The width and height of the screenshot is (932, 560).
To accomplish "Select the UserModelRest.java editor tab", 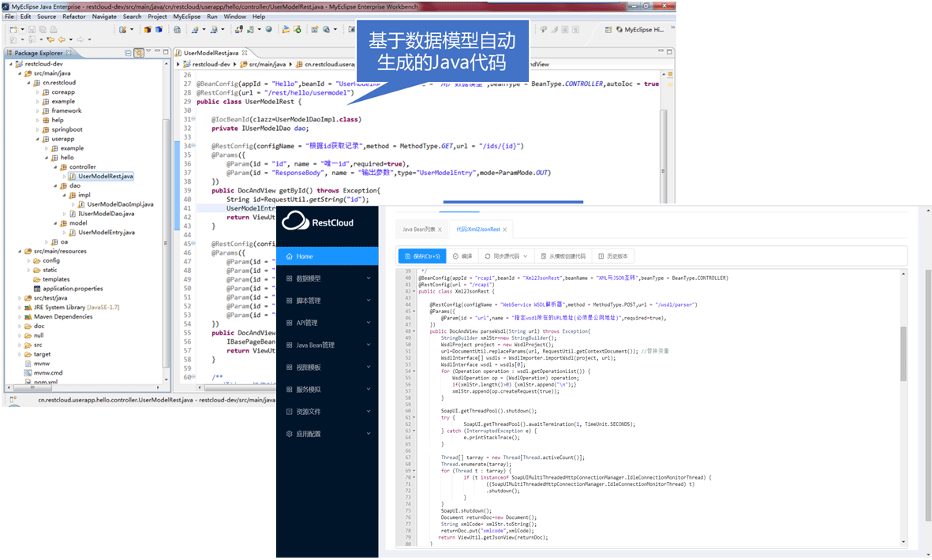I will [211, 53].
